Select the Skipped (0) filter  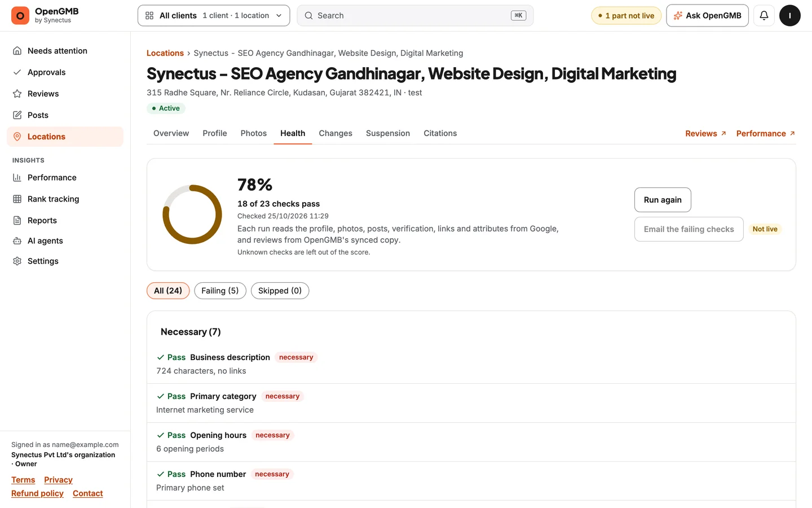tap(280, 291)
